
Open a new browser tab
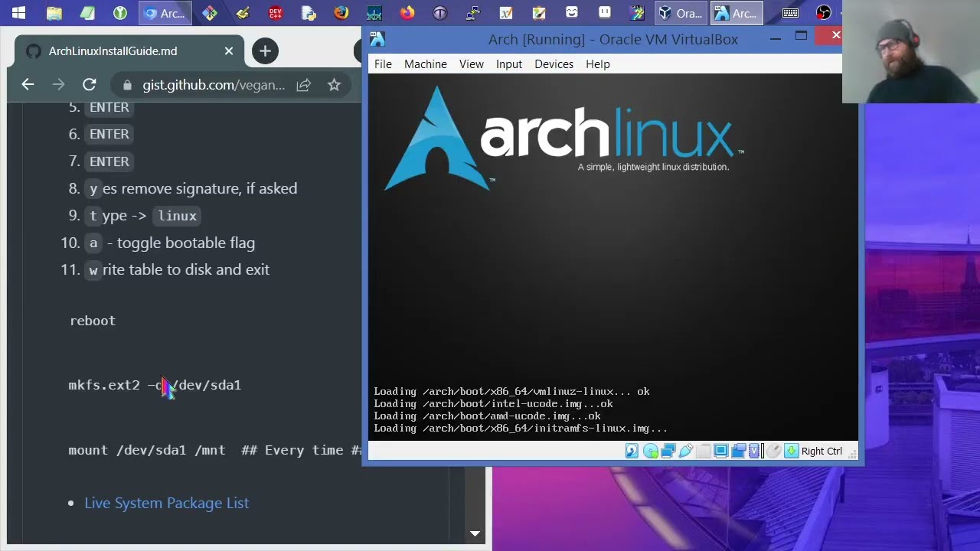[x=265, y=51]
